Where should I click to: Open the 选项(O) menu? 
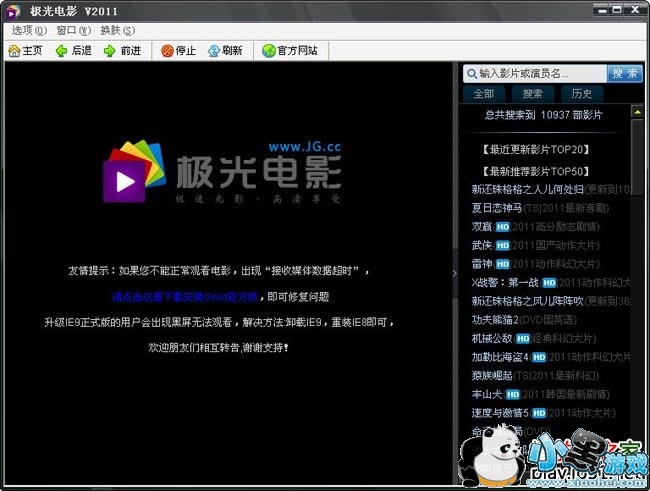click(29, 31)
